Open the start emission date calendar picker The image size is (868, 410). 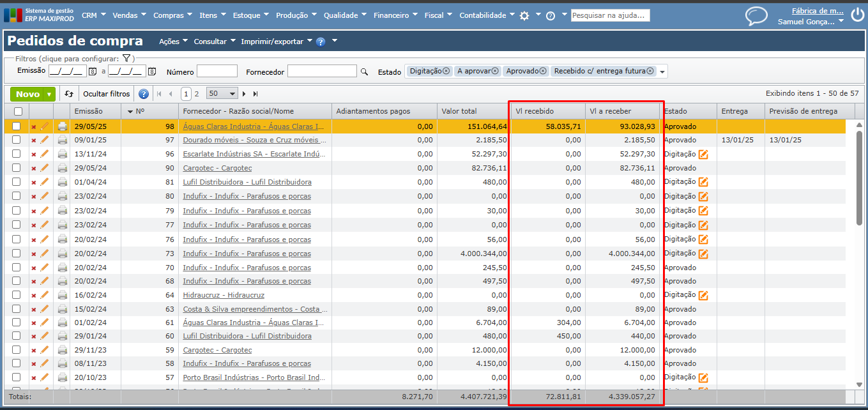[x=93, y=72]
